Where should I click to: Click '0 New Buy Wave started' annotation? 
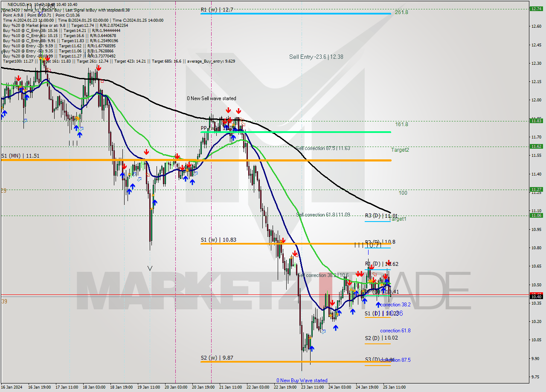click(302, 380)
